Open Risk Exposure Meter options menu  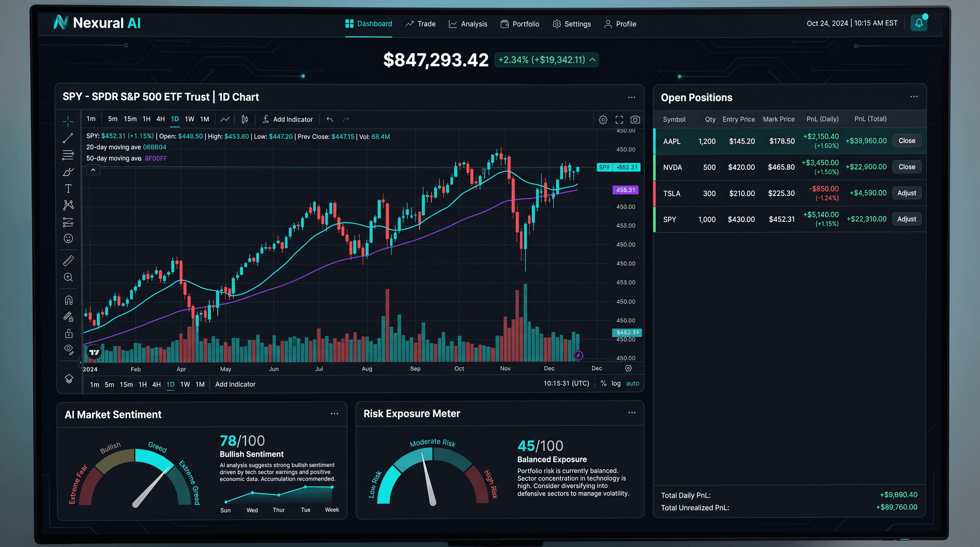[632, 413]
